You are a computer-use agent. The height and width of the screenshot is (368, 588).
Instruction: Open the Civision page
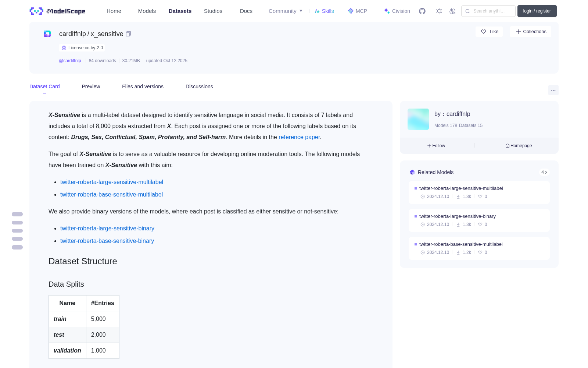point(397,11)
